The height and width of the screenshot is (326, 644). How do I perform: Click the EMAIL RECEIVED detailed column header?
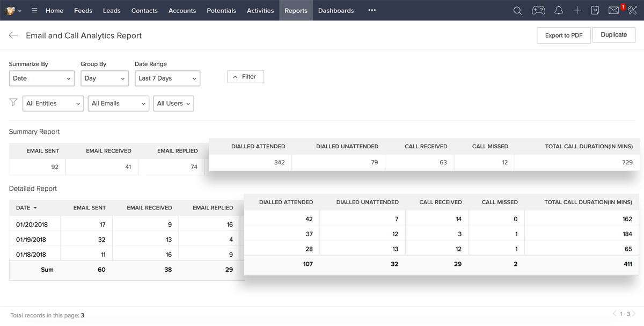149,208
